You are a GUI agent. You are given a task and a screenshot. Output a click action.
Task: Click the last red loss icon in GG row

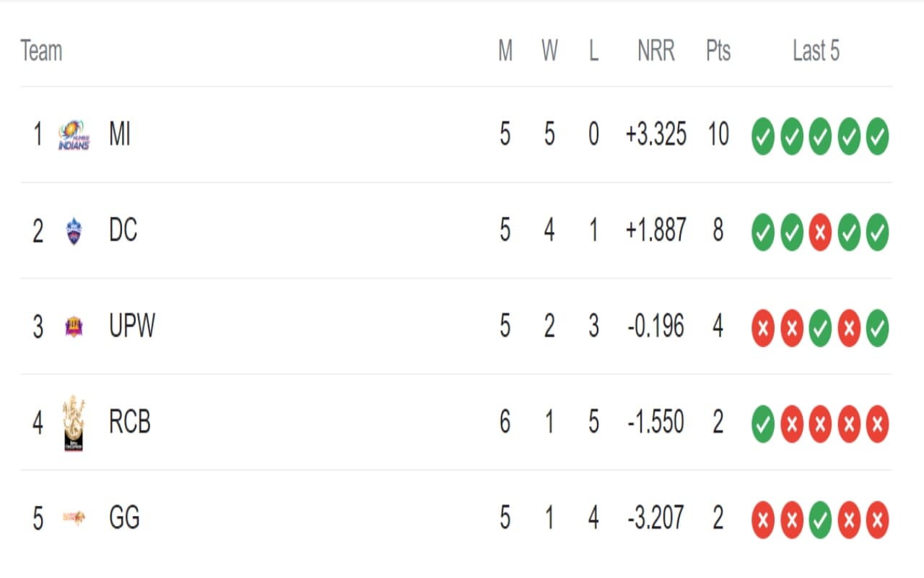[877, 519]
